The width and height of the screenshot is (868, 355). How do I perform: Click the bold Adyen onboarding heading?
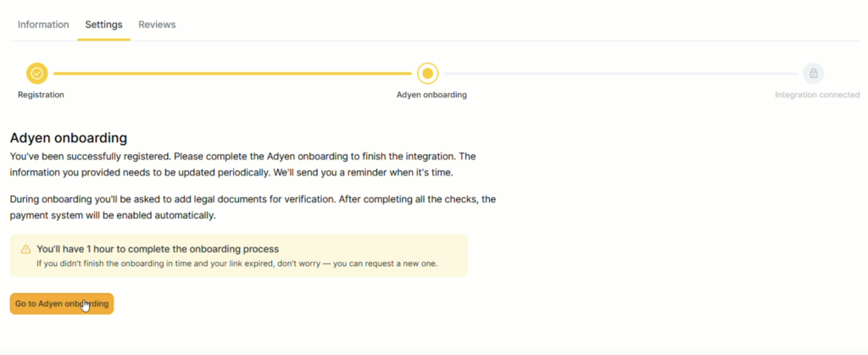tap(69, 137)
